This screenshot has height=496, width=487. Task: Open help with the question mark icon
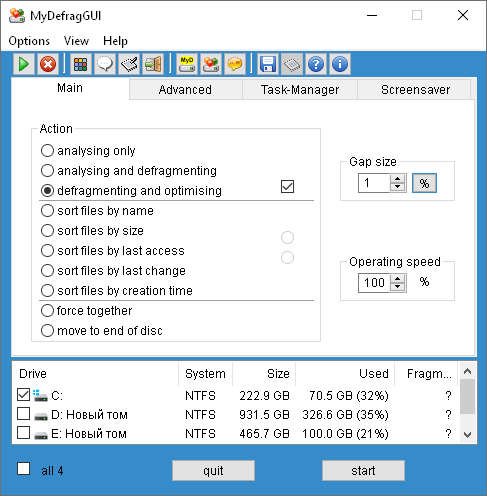click(x=316, y=64)
